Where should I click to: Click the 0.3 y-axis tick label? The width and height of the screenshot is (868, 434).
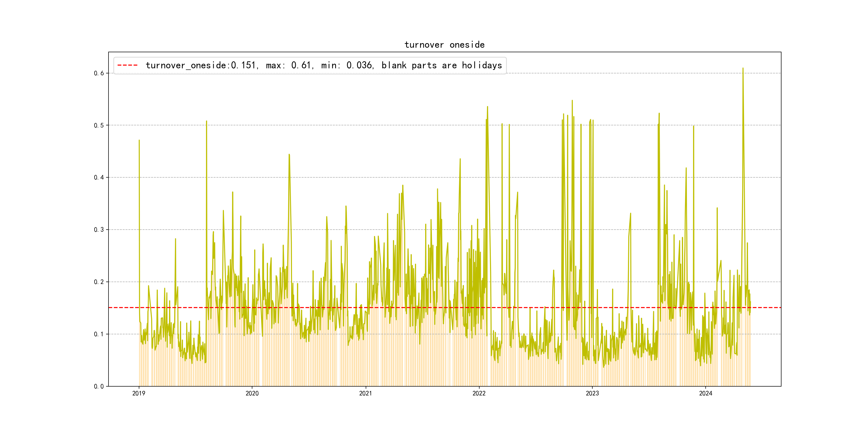tap(99, 230)
